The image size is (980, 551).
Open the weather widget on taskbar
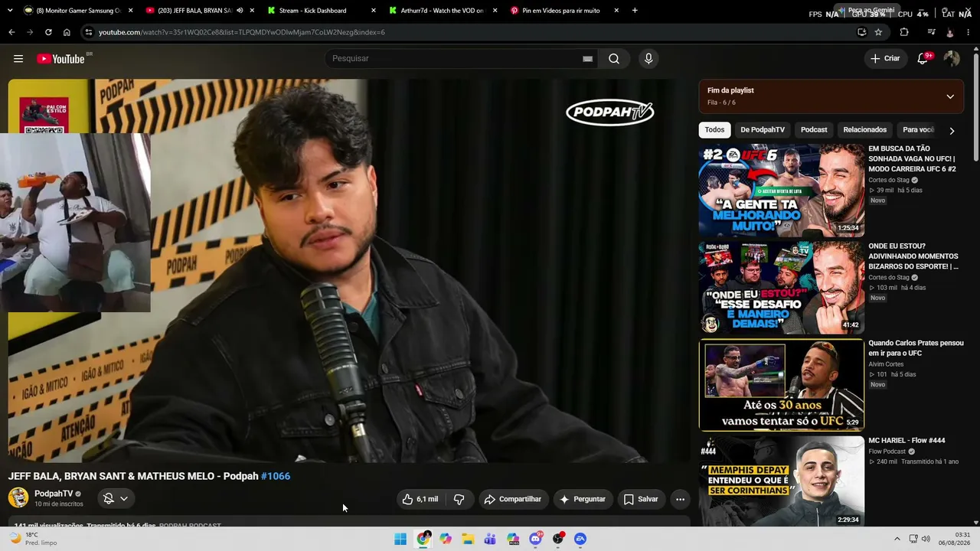(x=34, y=539)
